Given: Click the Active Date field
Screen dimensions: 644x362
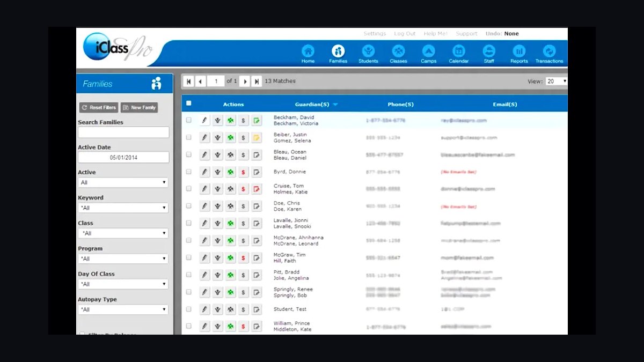Looking at the screenshot, I should pos(123,158).
